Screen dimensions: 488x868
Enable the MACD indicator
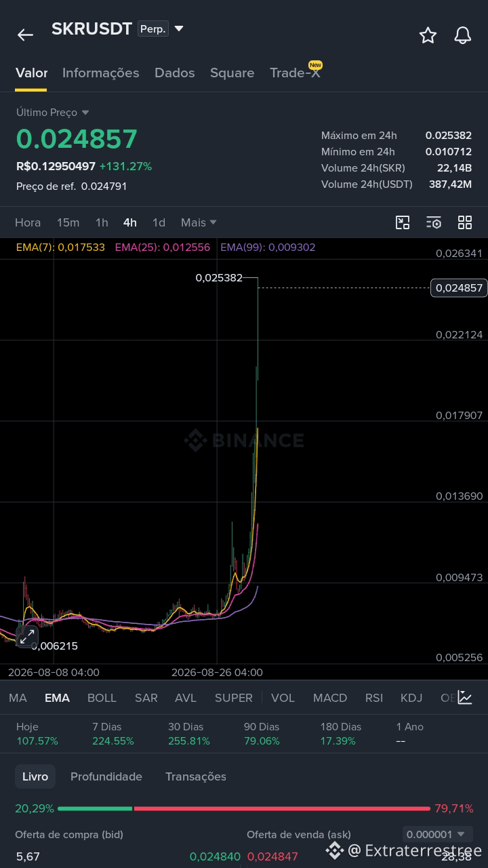330,698
